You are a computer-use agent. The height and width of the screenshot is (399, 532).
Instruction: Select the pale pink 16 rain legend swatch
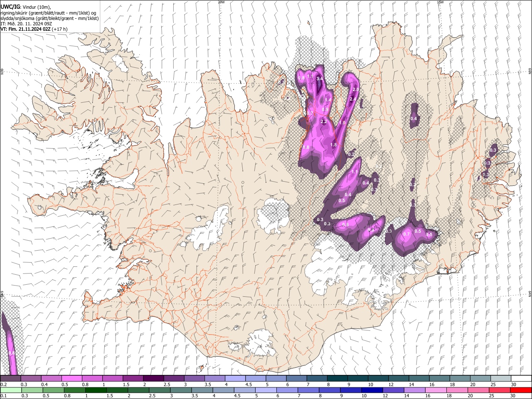(436, 390)
